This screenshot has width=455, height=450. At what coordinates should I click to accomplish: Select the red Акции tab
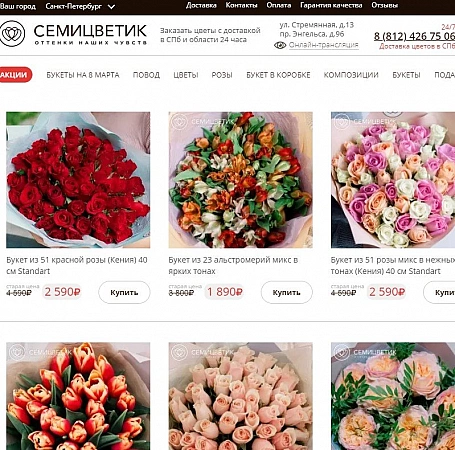pyautogui.click(x=14, y=75)
